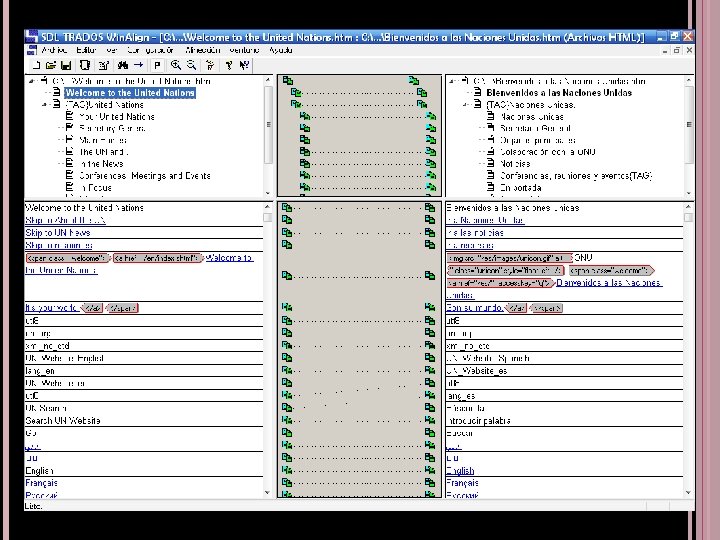Viewport: 720px width, 540px height.
Task: Open the Ver menu
Action: (112, 50)
